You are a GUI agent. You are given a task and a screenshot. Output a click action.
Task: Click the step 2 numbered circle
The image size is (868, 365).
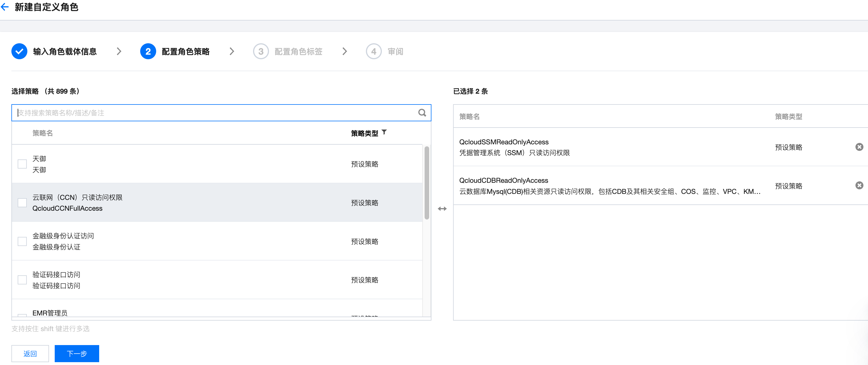(x=148, y=52)
